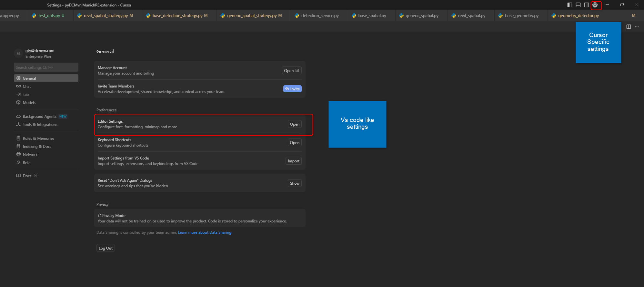644x287 pixels.
Task: Open Tools & Integrations section
Action: tap(40, 125)
